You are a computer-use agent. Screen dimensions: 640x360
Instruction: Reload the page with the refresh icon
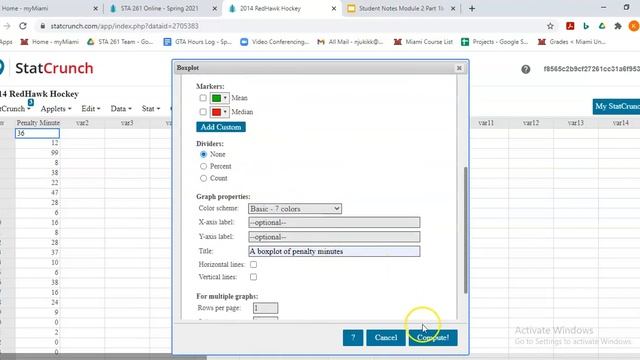point(23,26)
